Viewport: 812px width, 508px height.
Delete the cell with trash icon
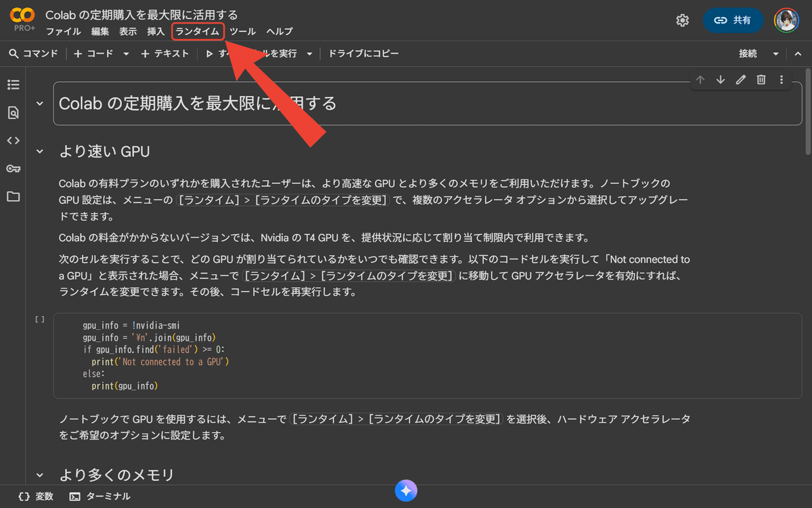click(761, 80)
